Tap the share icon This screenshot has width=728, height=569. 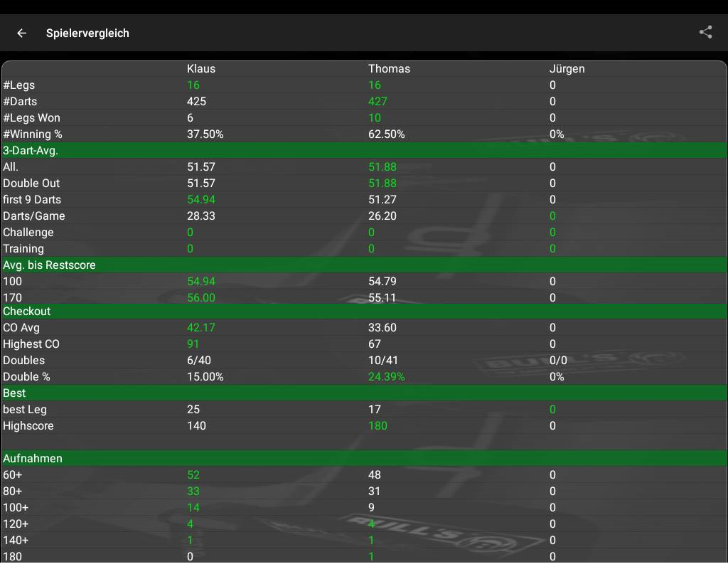[705, 32]
